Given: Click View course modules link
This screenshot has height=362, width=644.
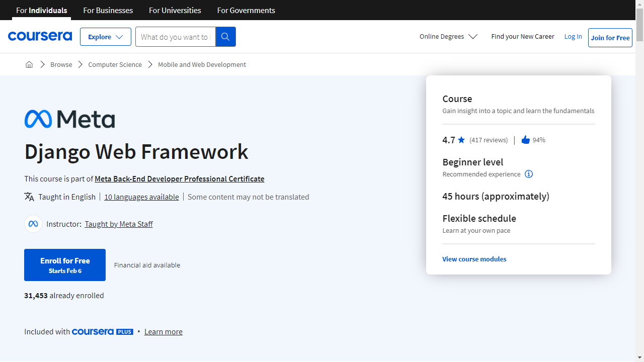Looking at the screenshot, I should (x=474, y=259).
